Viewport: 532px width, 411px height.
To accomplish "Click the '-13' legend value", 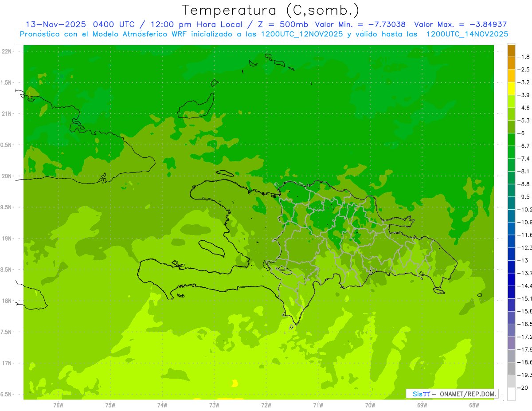I will click(x=523, y=260).
